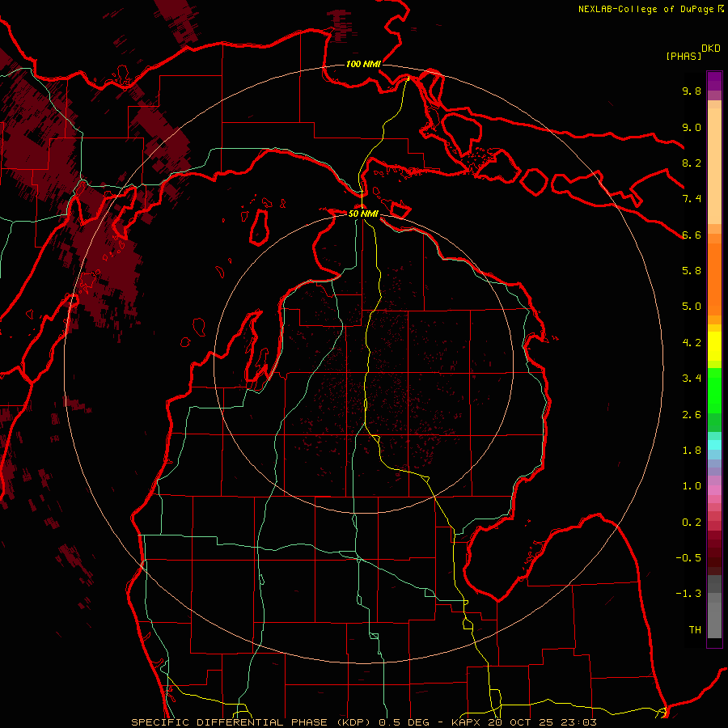Click the KAPX station identifier
The height and width of the screenshot is (728, 728).
(x=468, y=722)
